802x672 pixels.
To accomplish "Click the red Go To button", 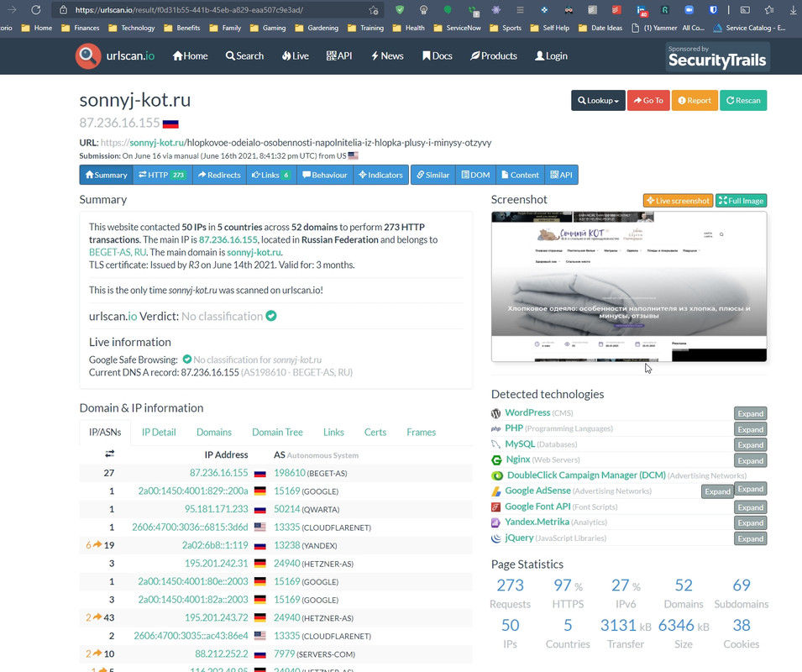I will click(648, 100).
